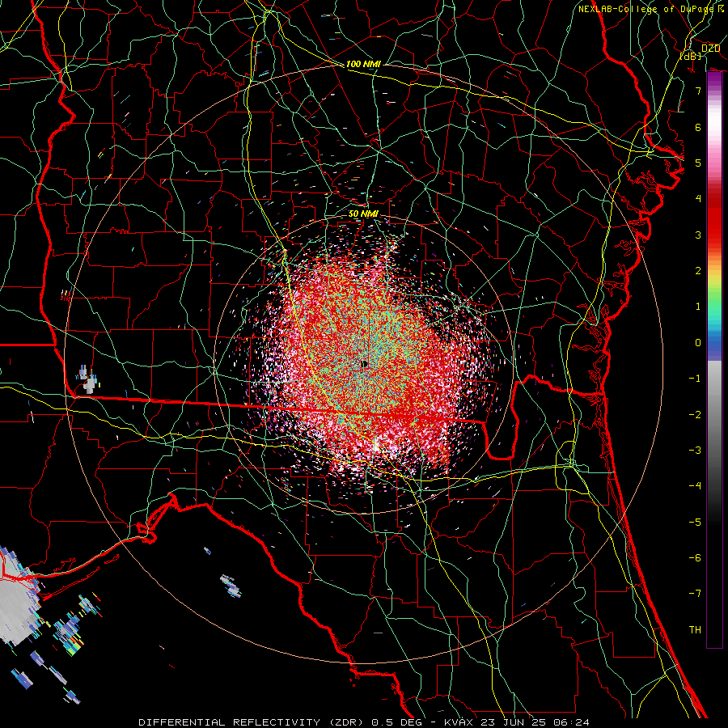The image size is (728, 728).
Task: Click the 4 value on the color scale
Action: tap(698, 199)
